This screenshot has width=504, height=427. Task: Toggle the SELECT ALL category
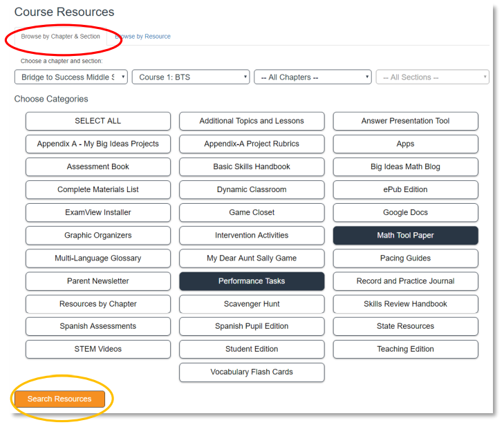pos(98,121)
